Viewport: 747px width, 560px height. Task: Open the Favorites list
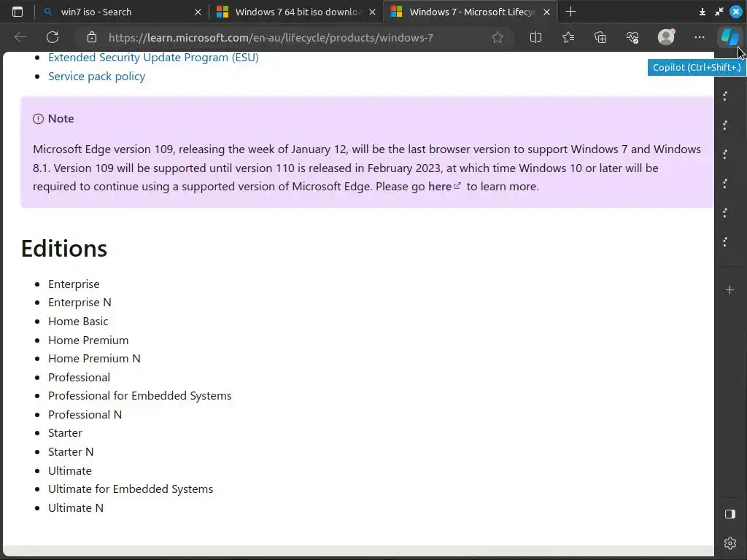click(568, 37)
